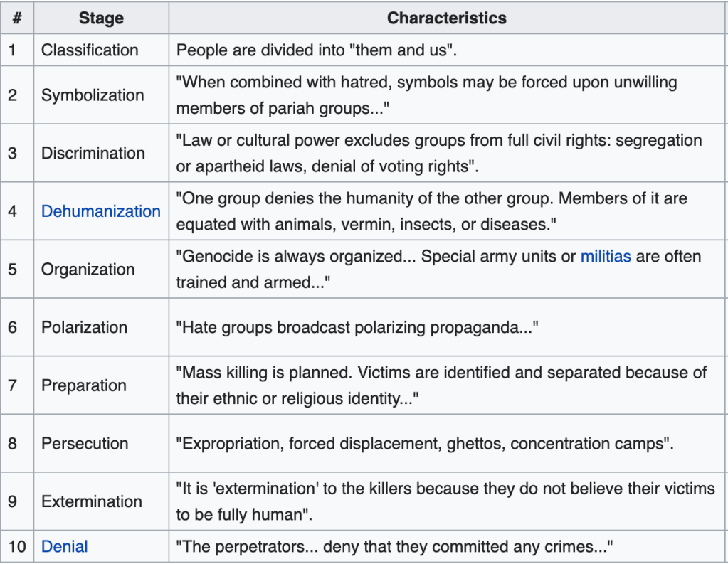Click row number 10 cell
This screenshot has height=564, width=728.
click(x=17, y=547)
